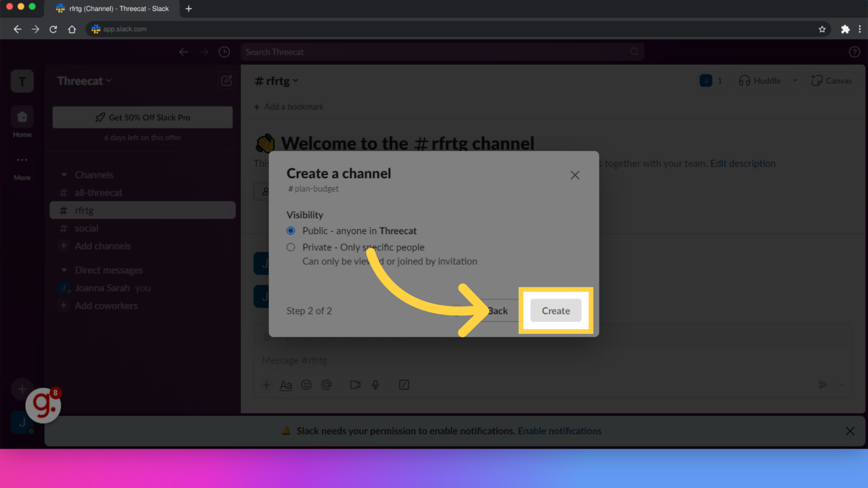This screenshot has height=488, width=868.
Task: Open a new browser tab
Action: (189, 9)
